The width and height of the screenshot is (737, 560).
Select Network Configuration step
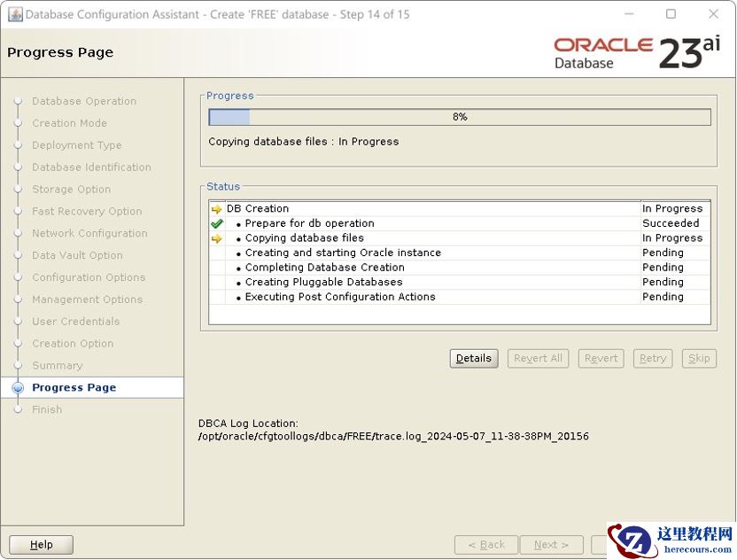pos(89,233)
